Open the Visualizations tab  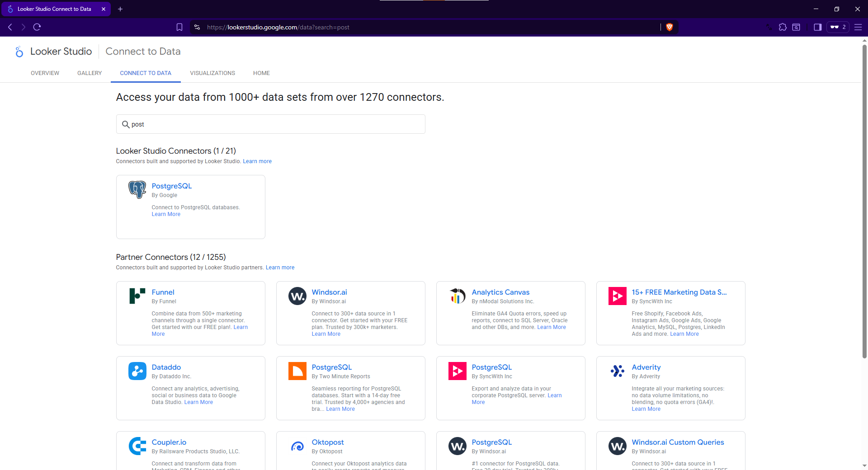pos(212,73)
